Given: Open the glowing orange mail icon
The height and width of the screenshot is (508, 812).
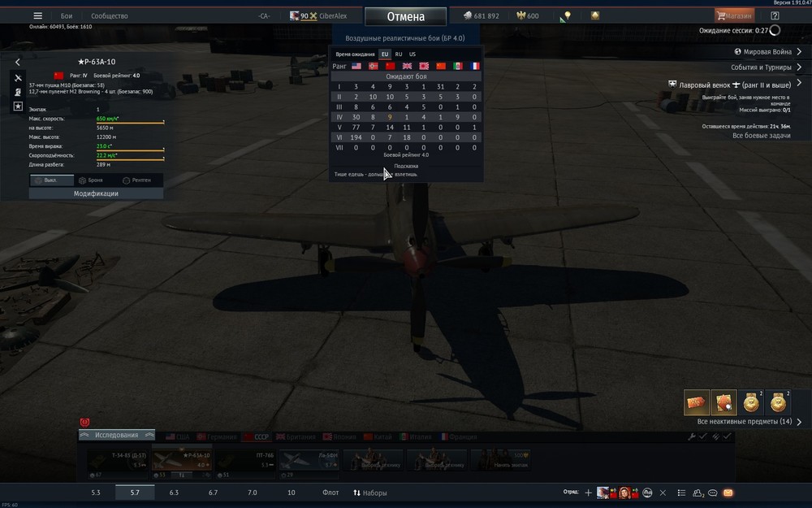Looking at the screenshot, I should pyautogui.click(x=728, y=493).
